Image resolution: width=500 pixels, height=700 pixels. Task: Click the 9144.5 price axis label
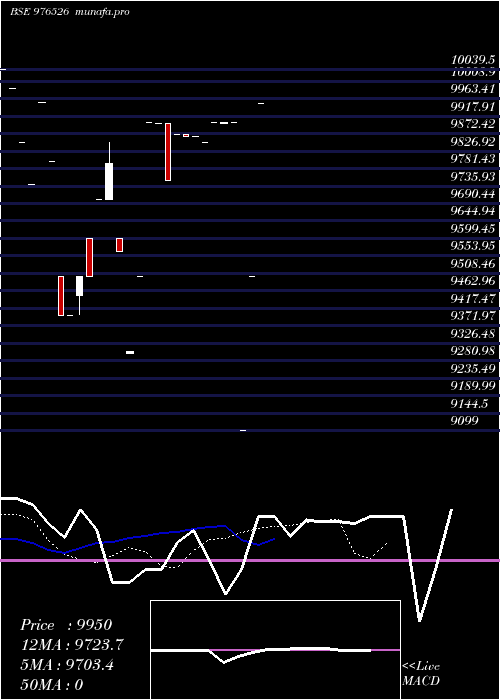click(469, 404)
